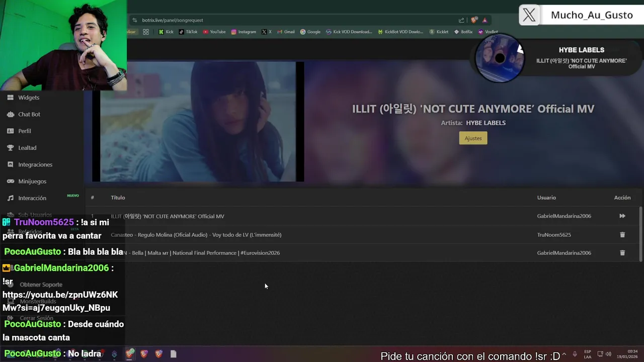
Task: Click the Usuario column header
Action: (546, 198)
